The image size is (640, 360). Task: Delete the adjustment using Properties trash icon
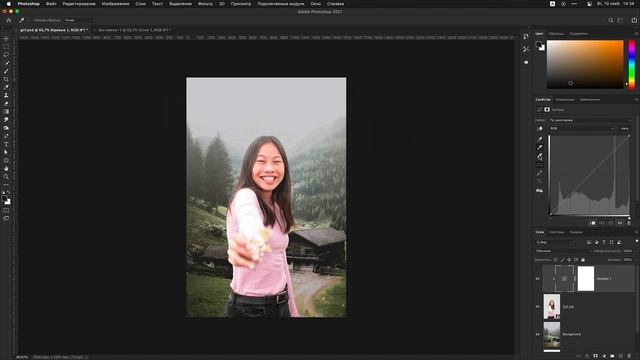pos(629,223)
